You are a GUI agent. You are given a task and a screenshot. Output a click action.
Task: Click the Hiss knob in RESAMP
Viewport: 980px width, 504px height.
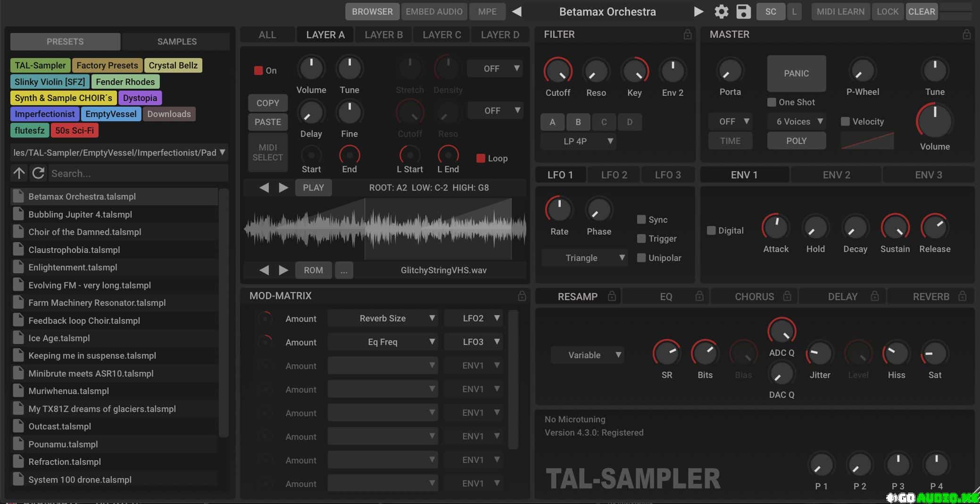(896, 353)
